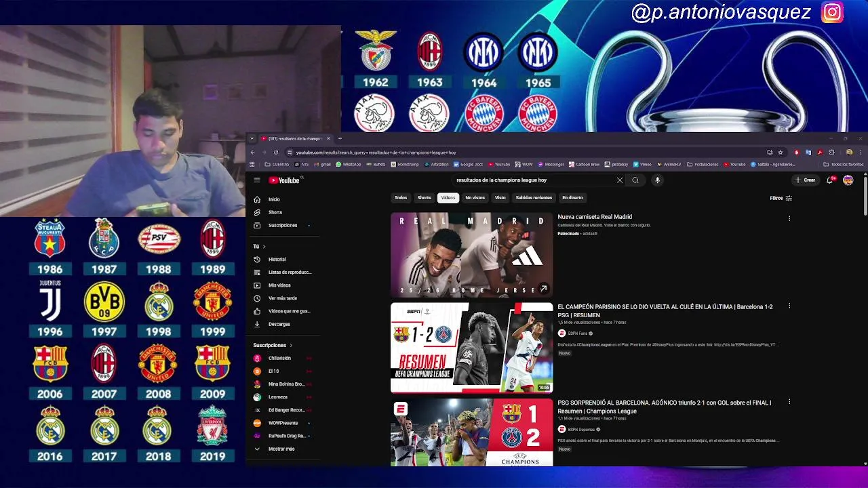Open the Leomeza subscription channel
The width and height of the screenshot is (868, 488).
coord(277,397)
